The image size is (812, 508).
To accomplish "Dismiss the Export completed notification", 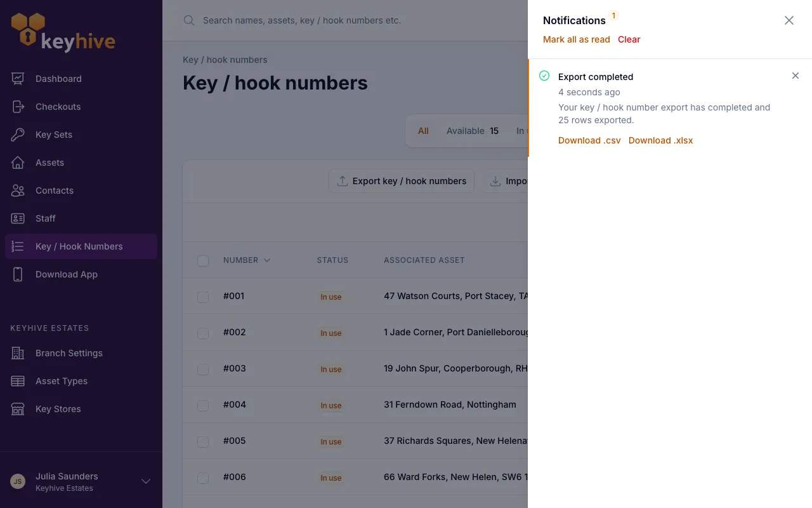I will tap(796, 76).
